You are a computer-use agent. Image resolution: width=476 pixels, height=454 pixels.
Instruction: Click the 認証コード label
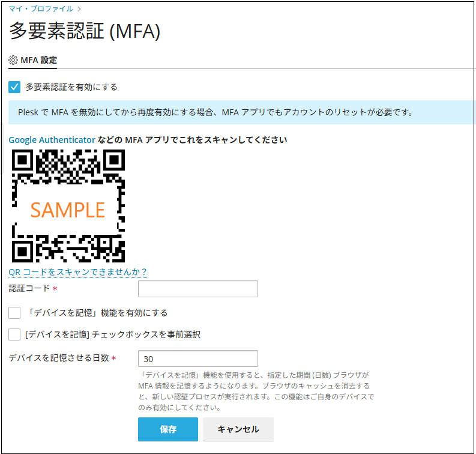pyautogui.click(x=29, y=288)
